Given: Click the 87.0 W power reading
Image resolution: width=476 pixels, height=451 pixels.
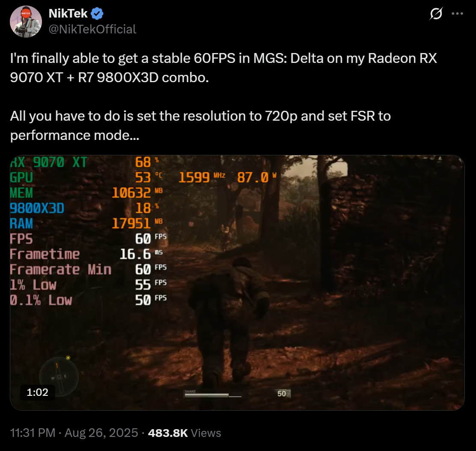Looking at the screenshot, I should (x=256, y=177).
